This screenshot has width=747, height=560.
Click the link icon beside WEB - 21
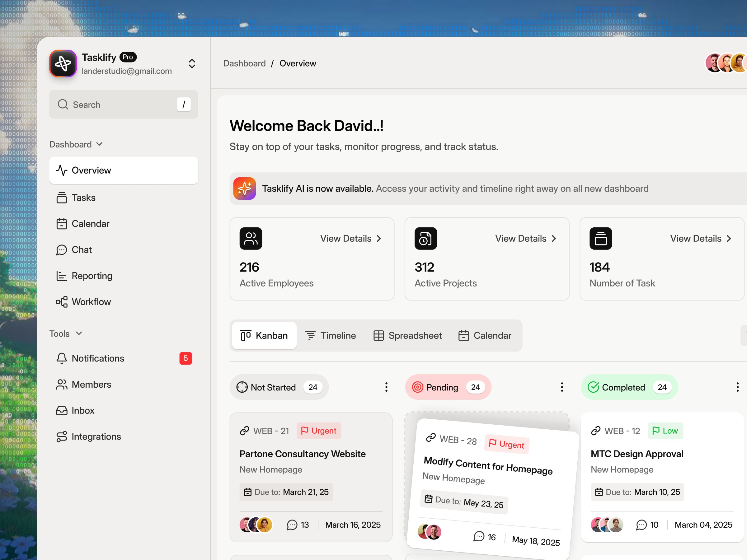[x=245, y=431]
